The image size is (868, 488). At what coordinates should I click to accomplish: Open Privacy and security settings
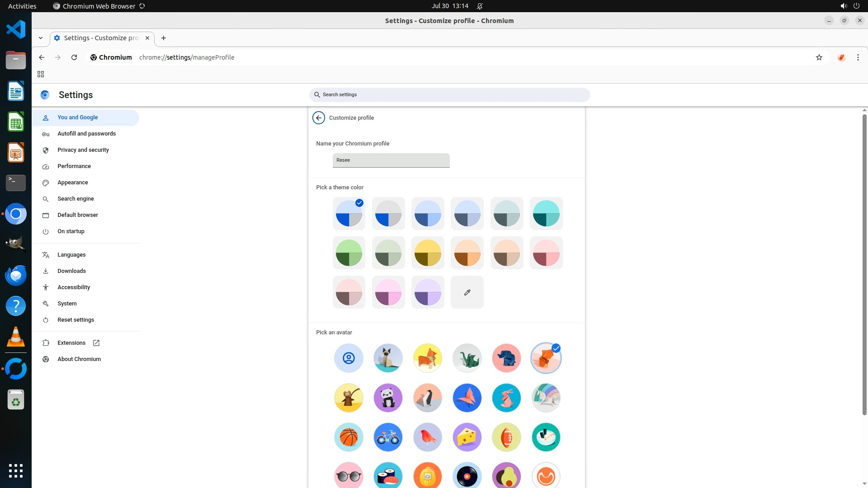pos(83,150)
